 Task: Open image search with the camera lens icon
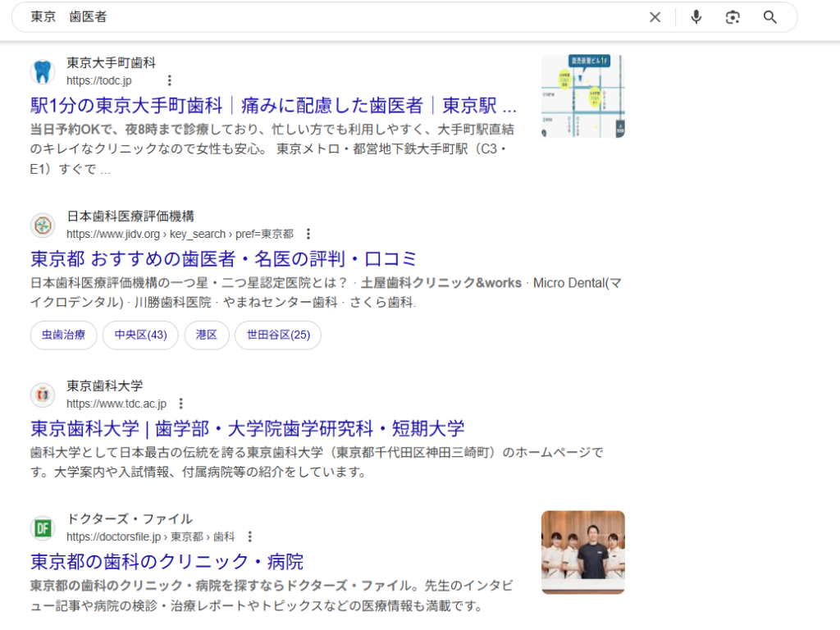(x=733, y=17)
